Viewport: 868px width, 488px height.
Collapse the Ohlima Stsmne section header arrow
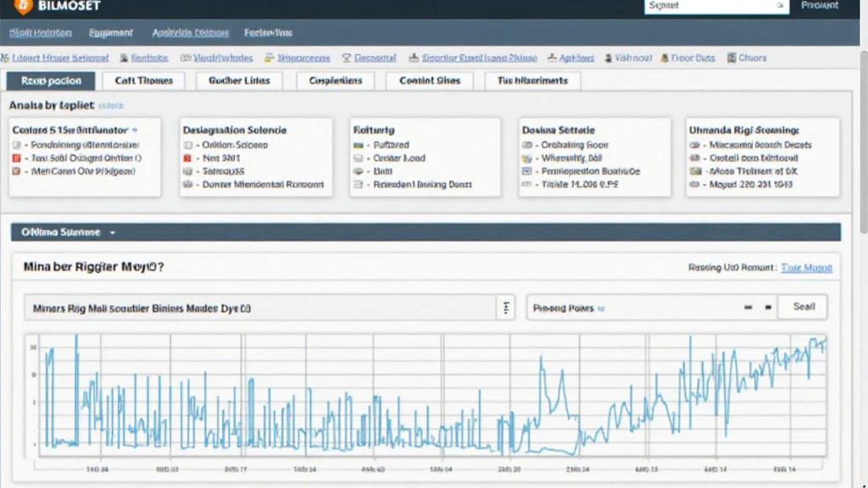coord(113,232)
